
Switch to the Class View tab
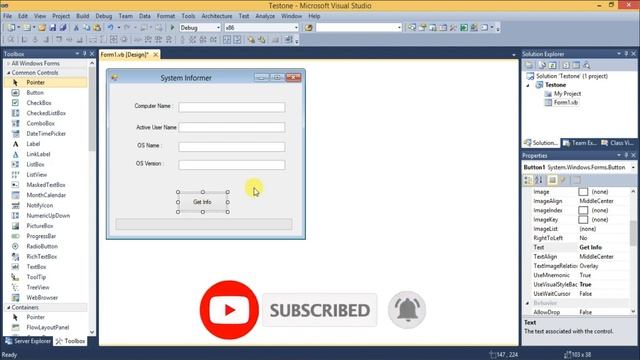click(617, 143)
